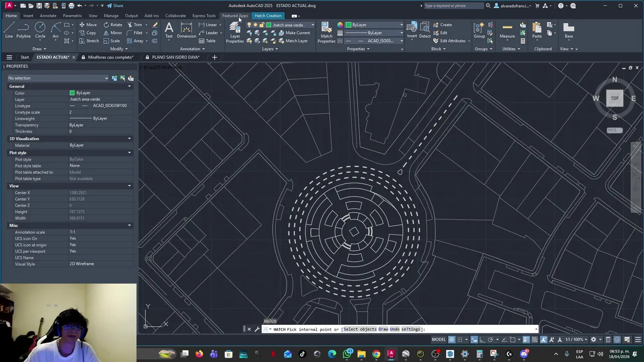Viewport: 644px width, 362px height.
Task: Select the Line tool
Action: (x=9, y=30)
